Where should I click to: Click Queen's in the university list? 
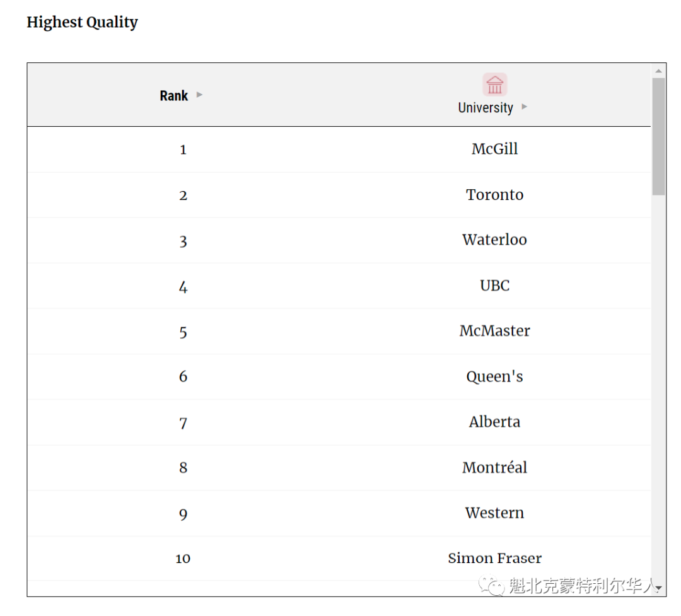[495, 376]
